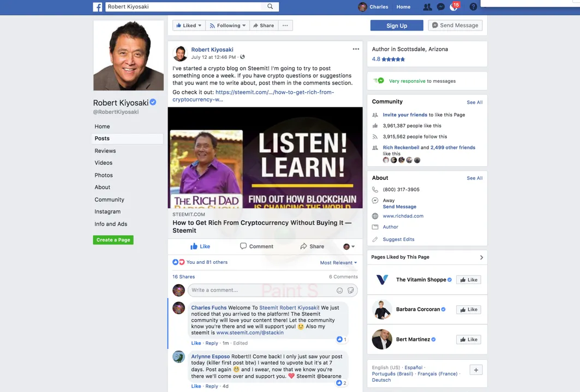Open Instagram in page sidebar
Screen dimensions: 580x392
(x=107, y=212)
